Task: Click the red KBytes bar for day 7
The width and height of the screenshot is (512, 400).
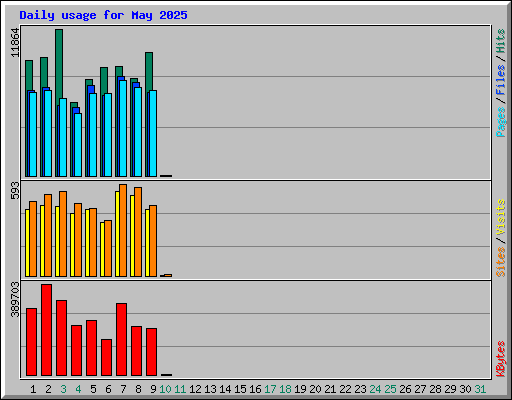Action: [121, 339]
